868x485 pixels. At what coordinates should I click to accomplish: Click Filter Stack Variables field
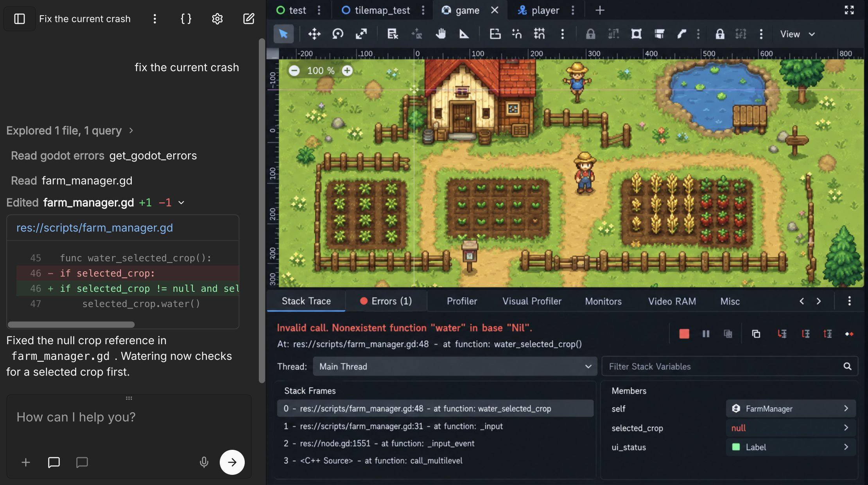[x=730, y=366]
